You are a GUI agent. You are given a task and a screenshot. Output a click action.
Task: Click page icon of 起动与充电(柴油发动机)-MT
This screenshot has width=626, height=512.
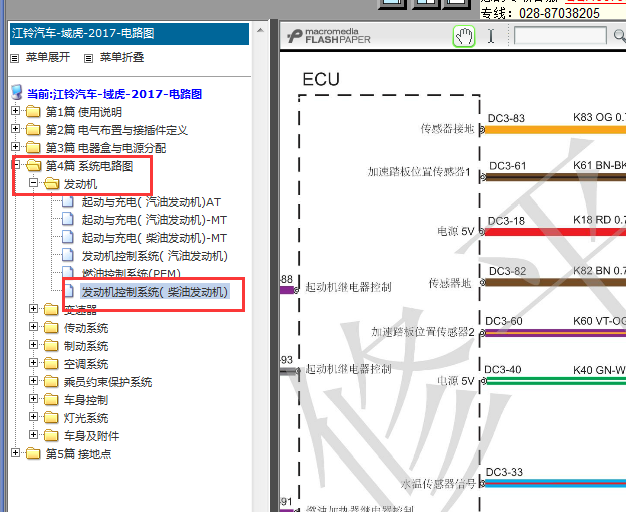point(68,238)
